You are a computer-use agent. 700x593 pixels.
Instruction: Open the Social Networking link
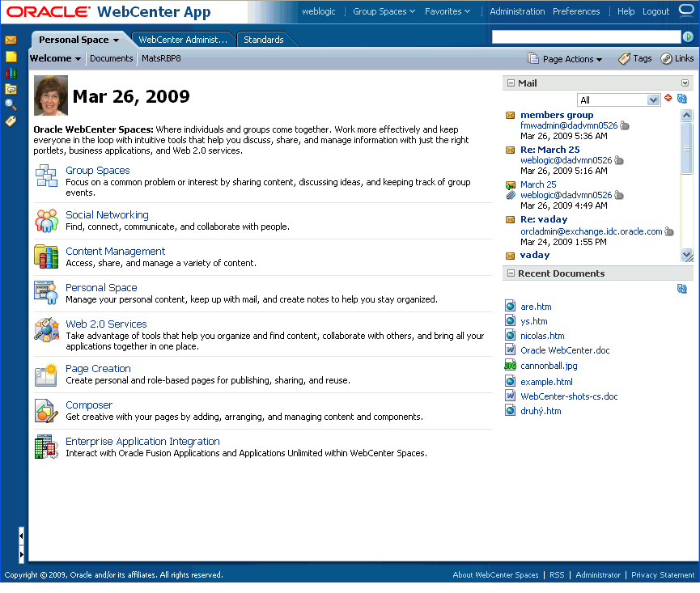pos(107,214)
